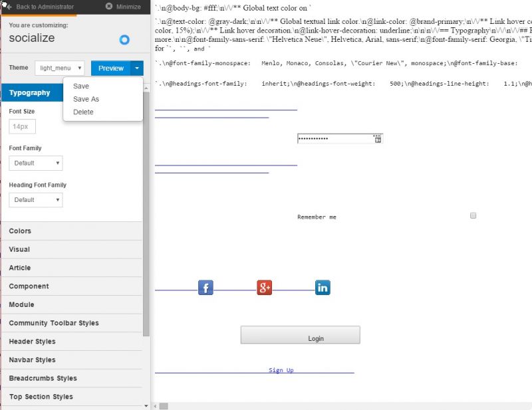Viewport: 532px width, 410px height.
Task: Expand the Colors section
Action: coord(72,231)
